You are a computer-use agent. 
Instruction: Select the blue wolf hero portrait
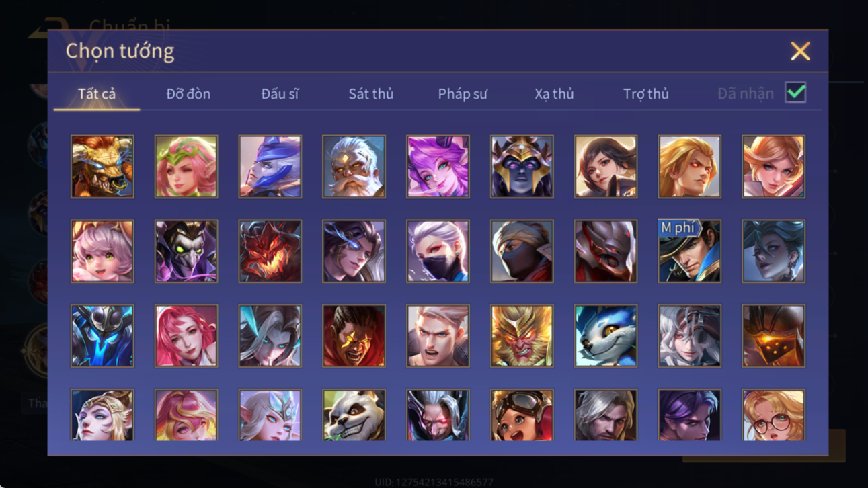pyautogui.click(x=605, y=335)
